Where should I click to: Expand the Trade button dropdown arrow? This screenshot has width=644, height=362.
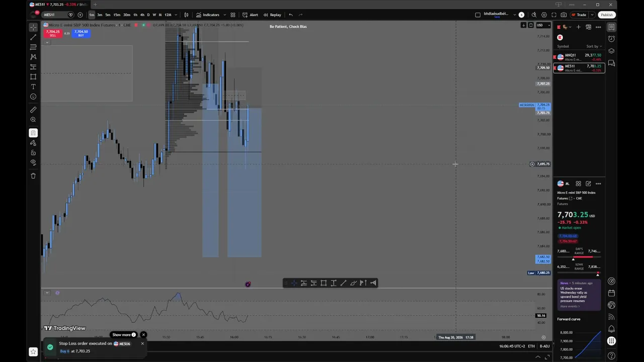(x=592, y=15)
